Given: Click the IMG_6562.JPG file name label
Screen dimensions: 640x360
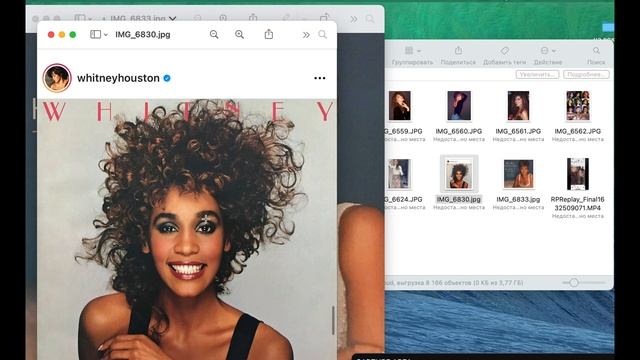Looking at the screenshot, I should coord(578,131).
